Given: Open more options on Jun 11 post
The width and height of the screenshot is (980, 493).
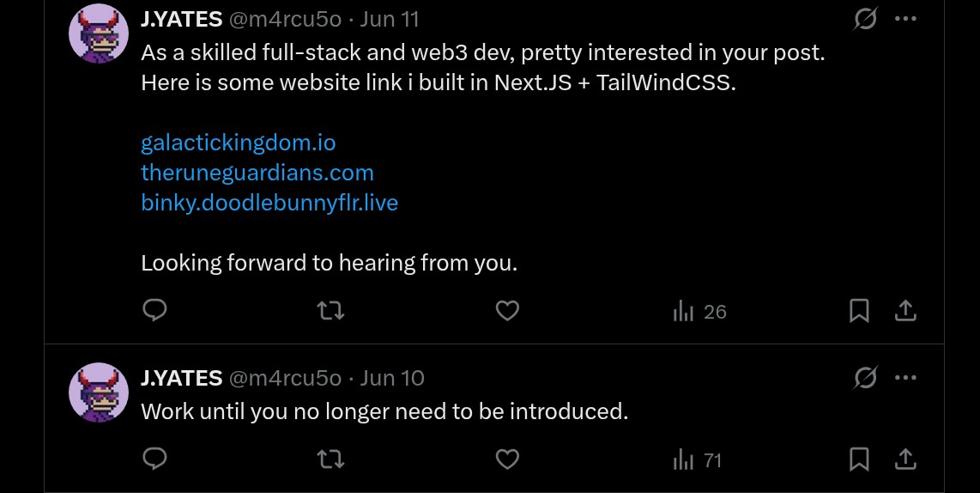Looking at the screenshot, I should (905, 18).
